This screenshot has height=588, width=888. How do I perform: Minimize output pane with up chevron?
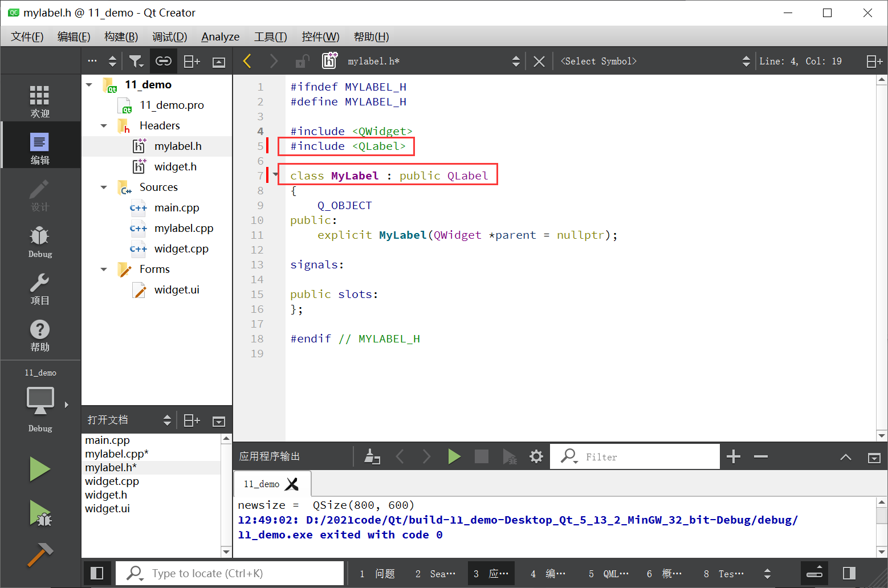tap(846, 457)
